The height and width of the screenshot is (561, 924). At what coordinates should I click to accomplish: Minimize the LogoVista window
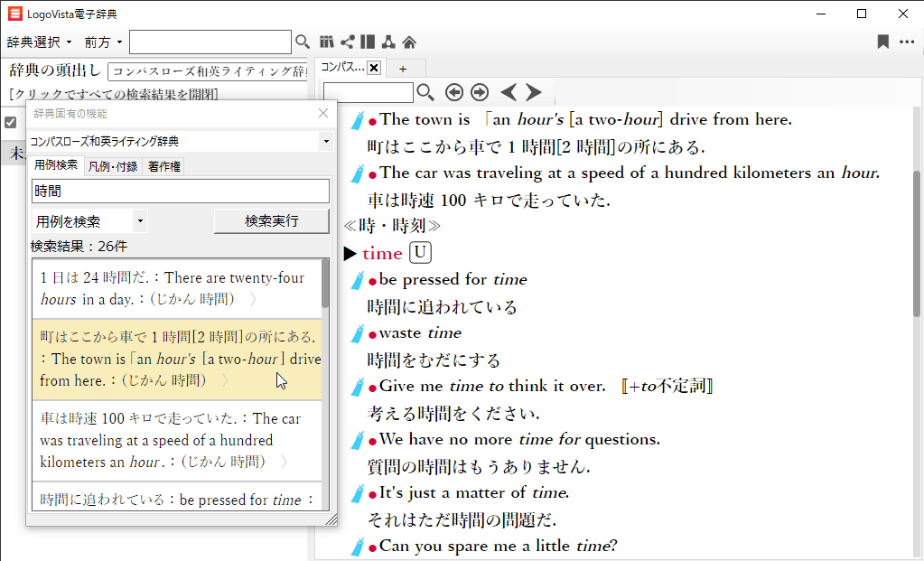point(823,14)
